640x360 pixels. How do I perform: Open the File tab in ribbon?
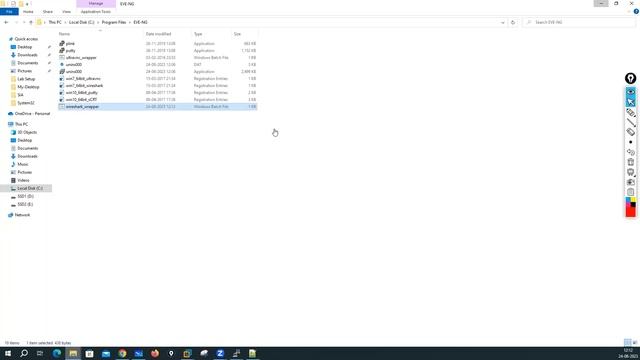[9, 11]
